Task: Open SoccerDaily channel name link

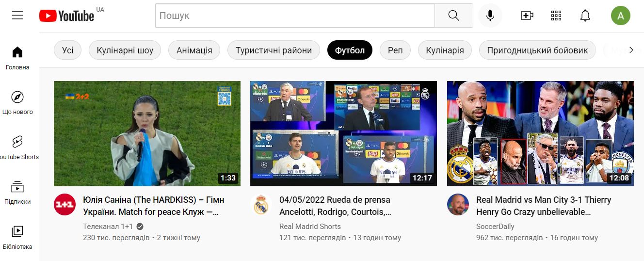Action: 495,227
